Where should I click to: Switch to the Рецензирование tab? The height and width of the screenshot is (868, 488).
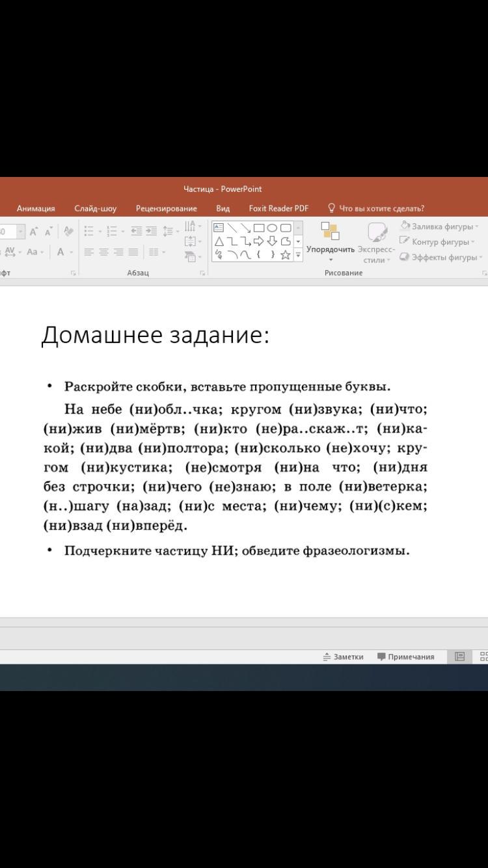click(x=166, y=208)
